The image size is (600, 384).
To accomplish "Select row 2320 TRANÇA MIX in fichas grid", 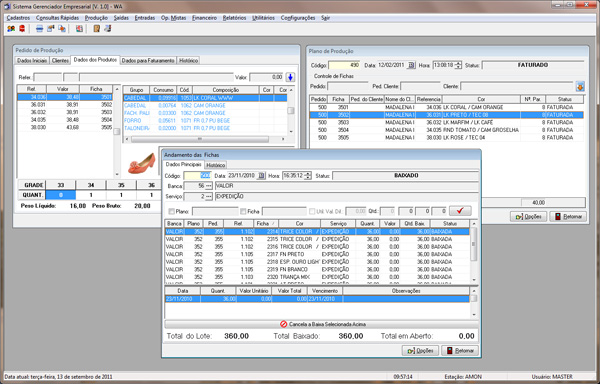I will (x=318, y=277).
